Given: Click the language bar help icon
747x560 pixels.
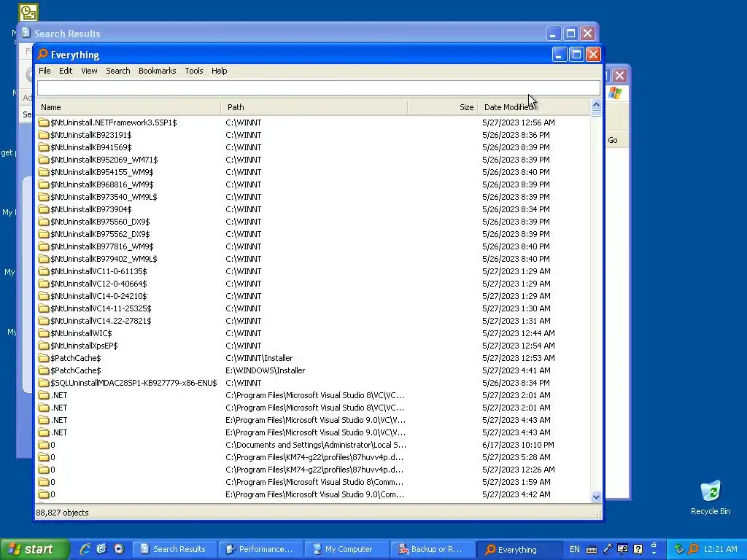Looking at the screenshot, I should click(638, 549).
